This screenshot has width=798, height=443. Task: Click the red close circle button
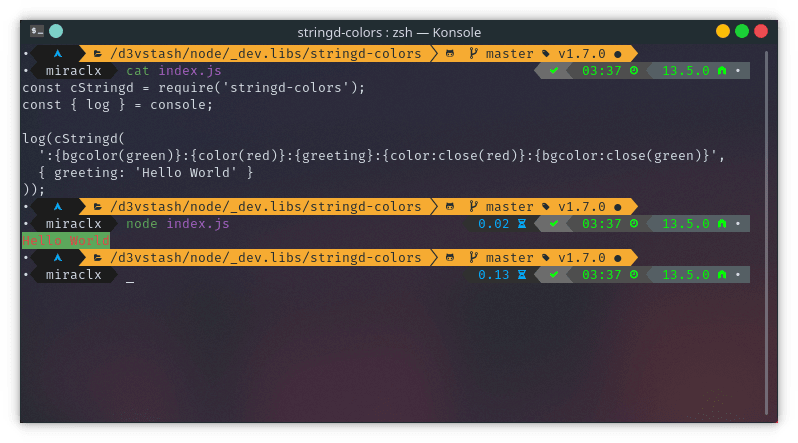(x=761, y=31)
